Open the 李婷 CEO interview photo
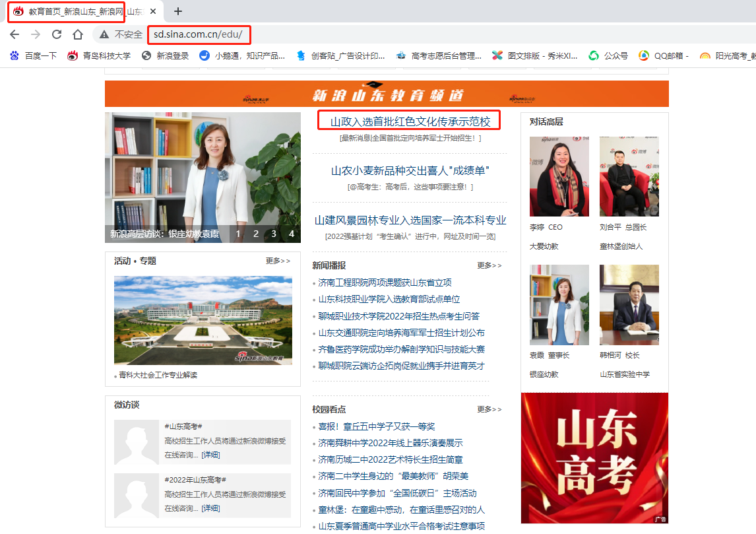Image resolution: width=756 pixels, height=534 pixels. pyautogui.click(x=559, y=176)
